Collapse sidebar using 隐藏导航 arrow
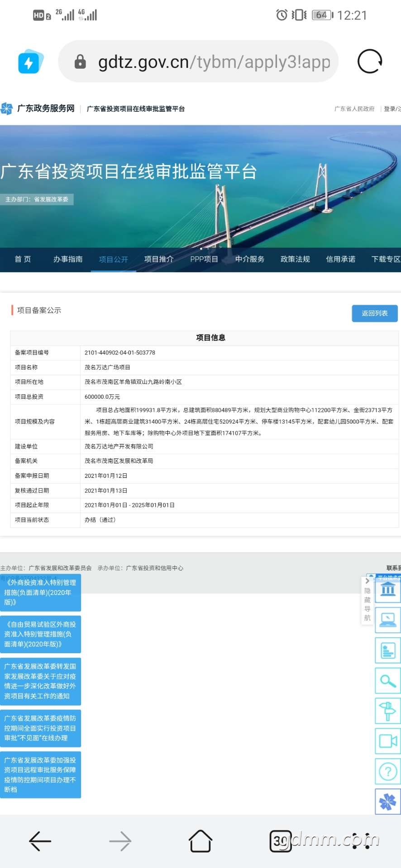Screen dimensions: 401x868 [x=367, y=581]
